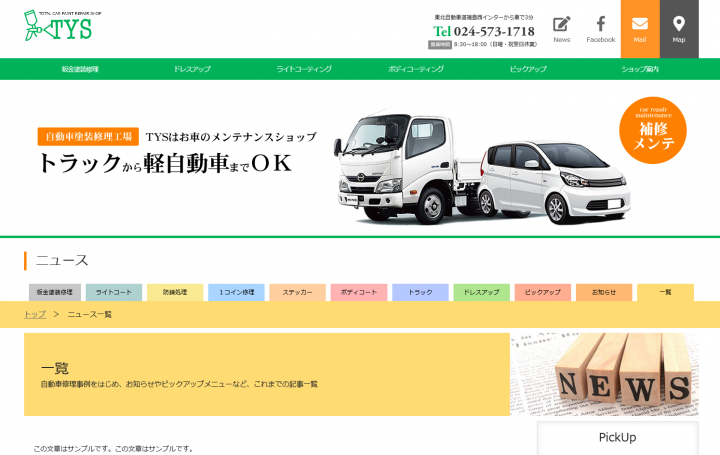
Task: Click the orange 補修メンテ circle badge
Action: click(652, 130)
